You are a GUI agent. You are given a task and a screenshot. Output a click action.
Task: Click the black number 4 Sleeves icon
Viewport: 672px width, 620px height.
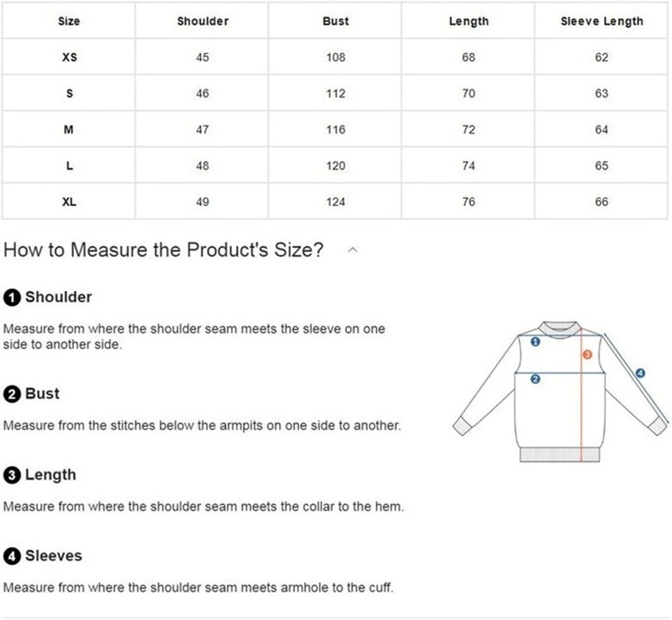tap(12, 556)
